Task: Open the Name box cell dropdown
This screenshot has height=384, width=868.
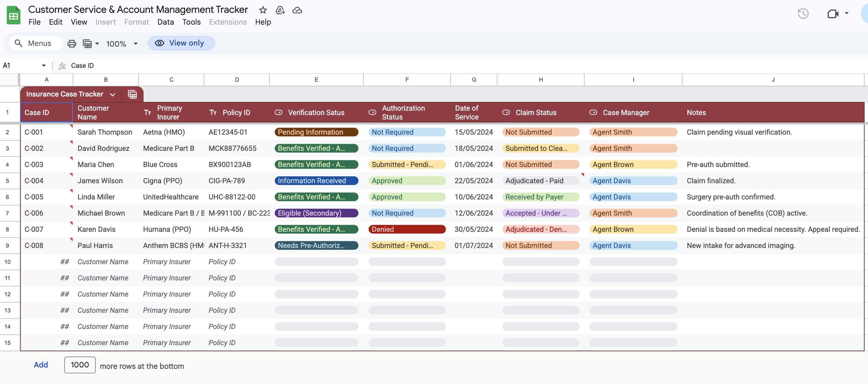Action: click(44, 66)
